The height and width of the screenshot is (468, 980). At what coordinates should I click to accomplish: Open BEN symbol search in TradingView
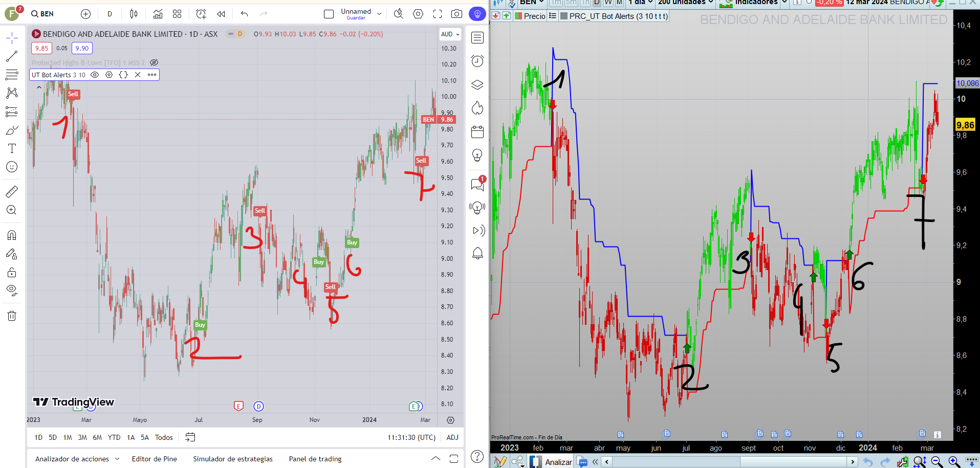pos(42,14)
